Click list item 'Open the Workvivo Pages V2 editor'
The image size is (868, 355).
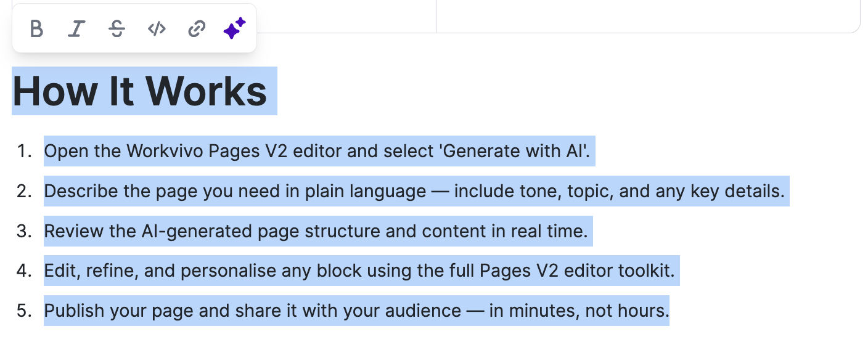coord(317,151)
